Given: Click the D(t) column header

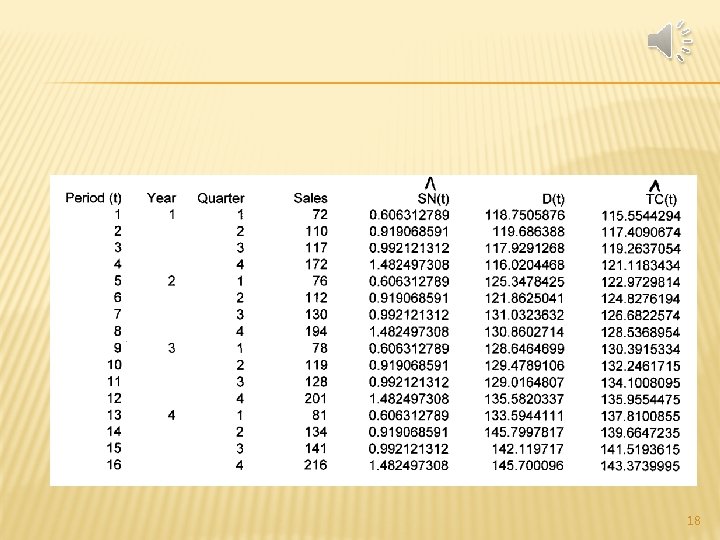Looking at the screenshot, I should coord(553,199).
